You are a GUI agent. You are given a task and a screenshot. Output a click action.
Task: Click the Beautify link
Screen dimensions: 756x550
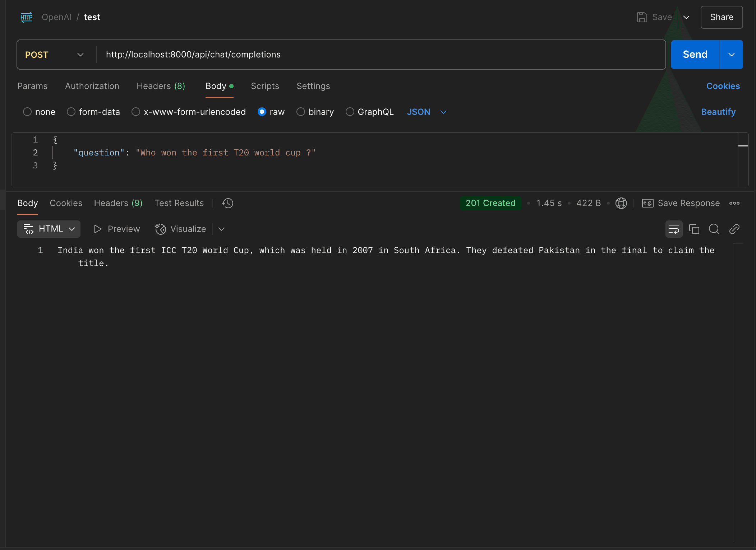[718, 112]
